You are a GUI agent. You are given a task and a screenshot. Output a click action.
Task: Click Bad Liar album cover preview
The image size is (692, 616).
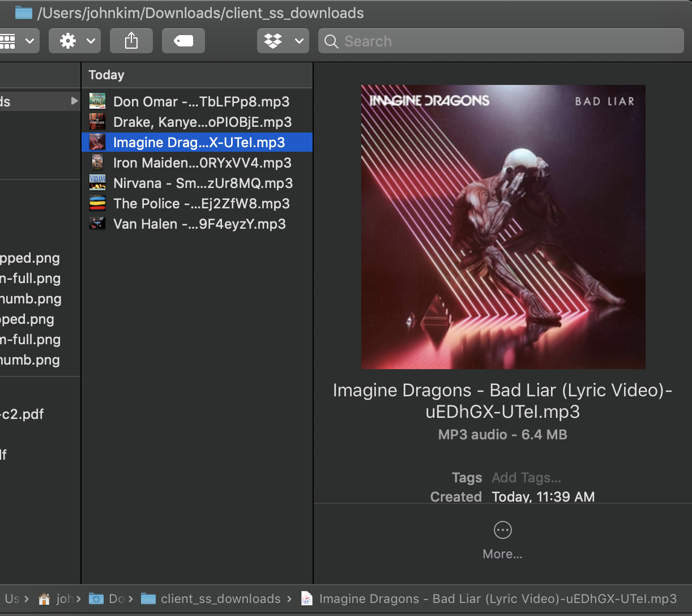pyautogui.click(x=503, y=227)
